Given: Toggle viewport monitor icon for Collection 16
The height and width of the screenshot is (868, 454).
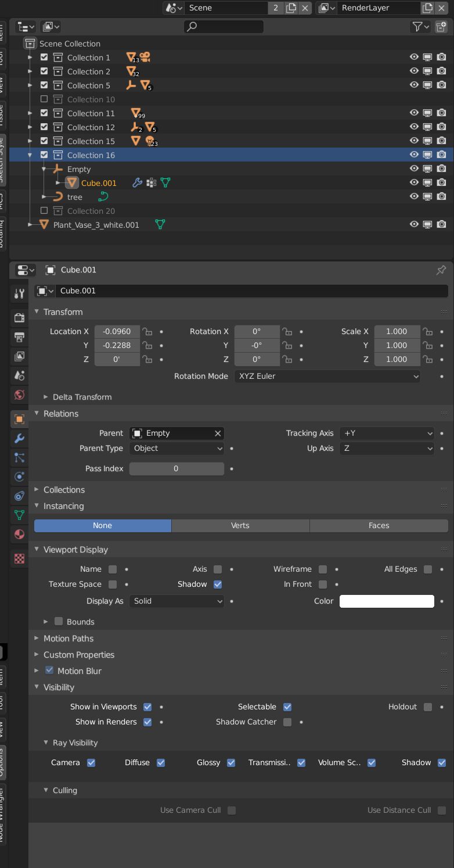Looking at the screenshot, I should click(428, 155).
